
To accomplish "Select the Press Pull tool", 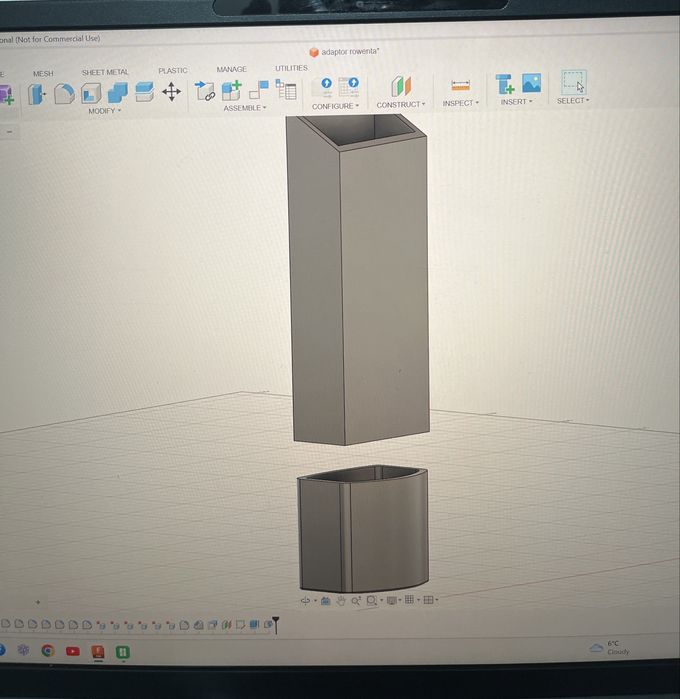I will [x=37, y=94].
